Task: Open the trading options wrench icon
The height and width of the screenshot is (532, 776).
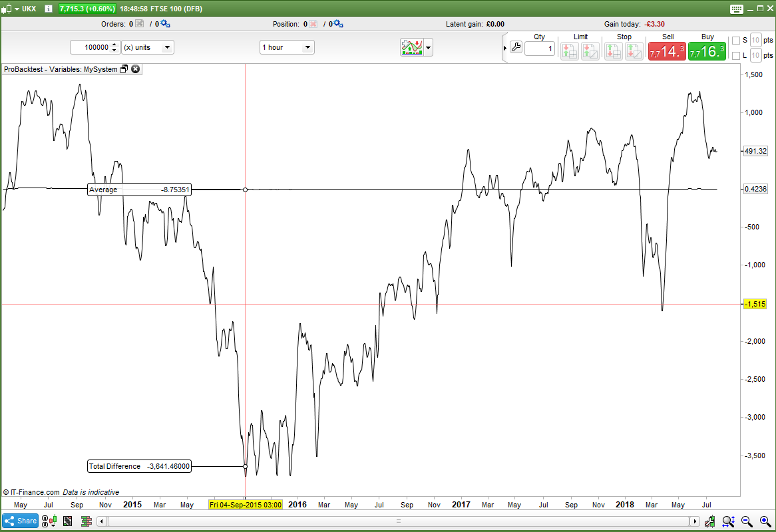Action: (515, 47)
